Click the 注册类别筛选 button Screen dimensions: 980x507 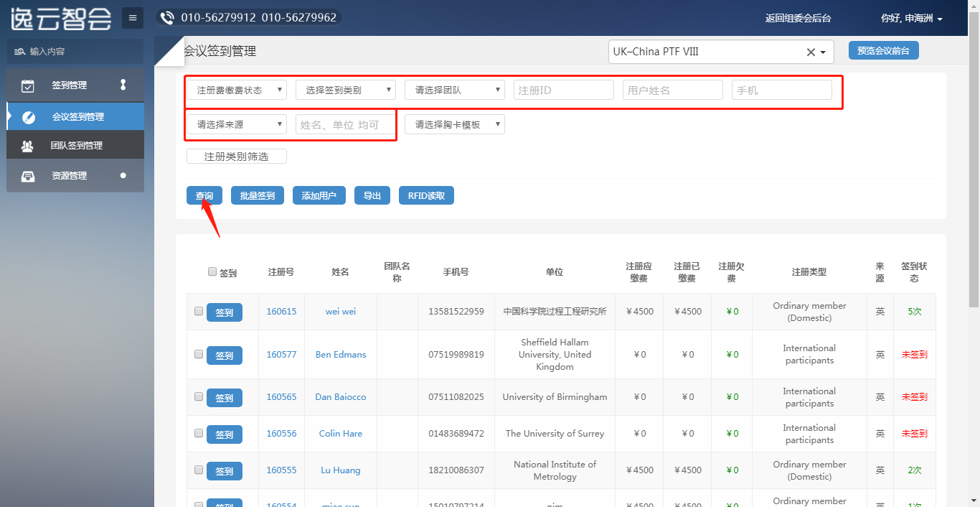(x=237, y=157)
